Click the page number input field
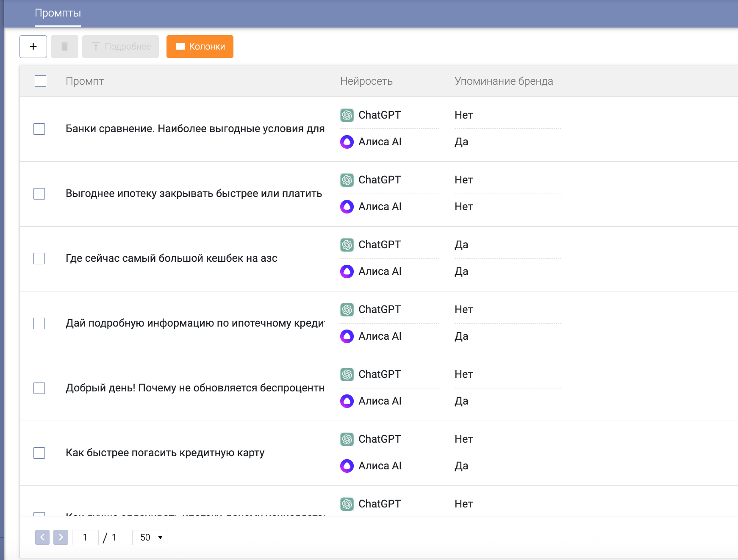The width and height of the screenshot is (738, 560). click(x=85, y=538)
